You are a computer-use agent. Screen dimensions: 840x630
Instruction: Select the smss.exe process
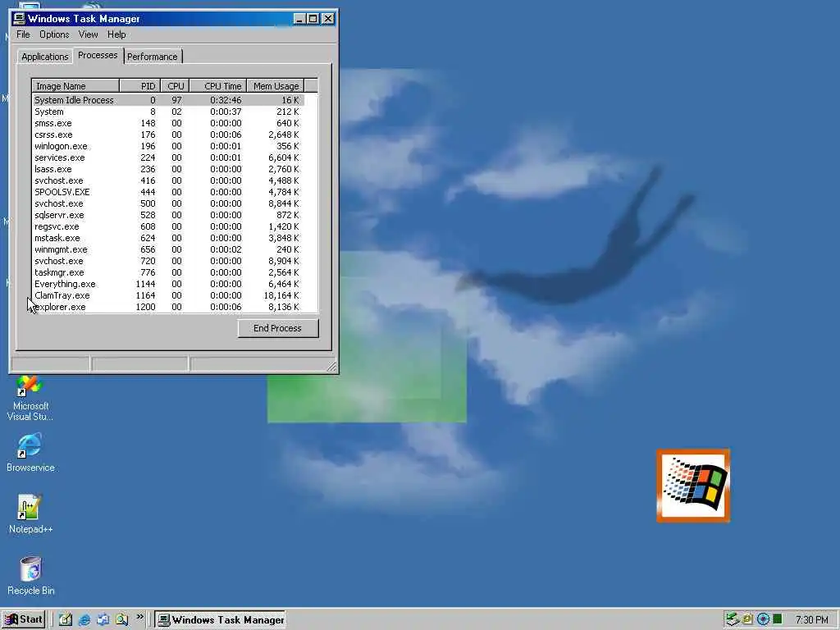tap(167, 123)
